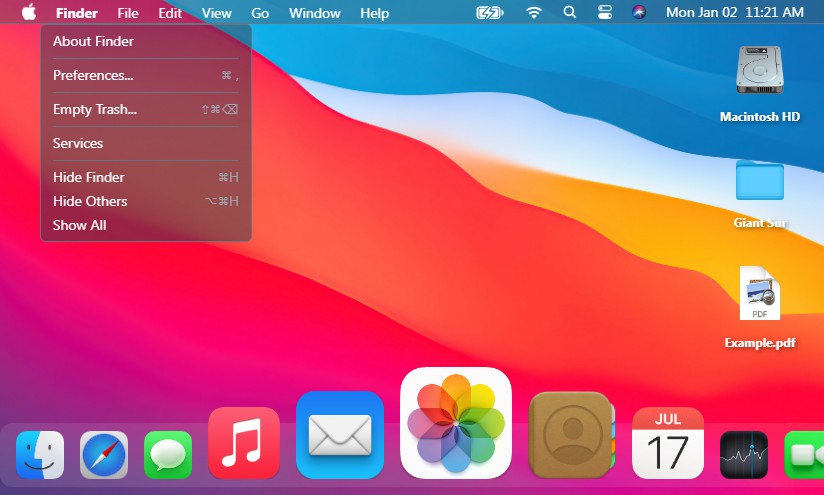Viewport: 824px width, 495px height.
Task: Expand the Services submenu
Action: [78, 143]
